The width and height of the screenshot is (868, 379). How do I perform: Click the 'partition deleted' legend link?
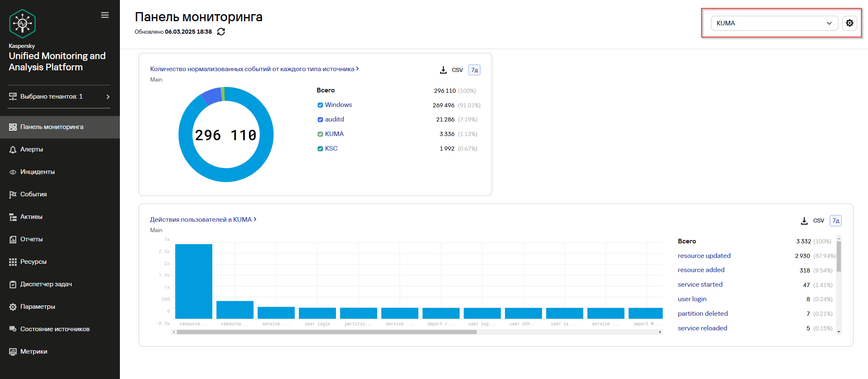click(x=703, y=314)
